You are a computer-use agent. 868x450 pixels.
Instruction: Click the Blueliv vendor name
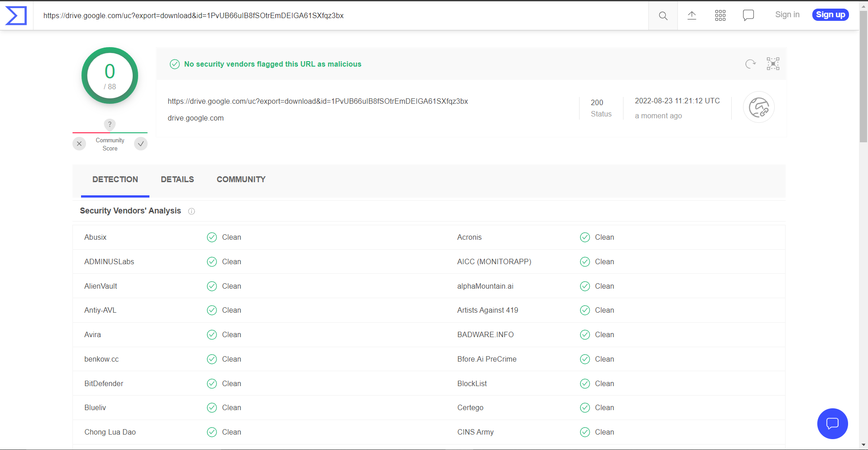[95, 408]
